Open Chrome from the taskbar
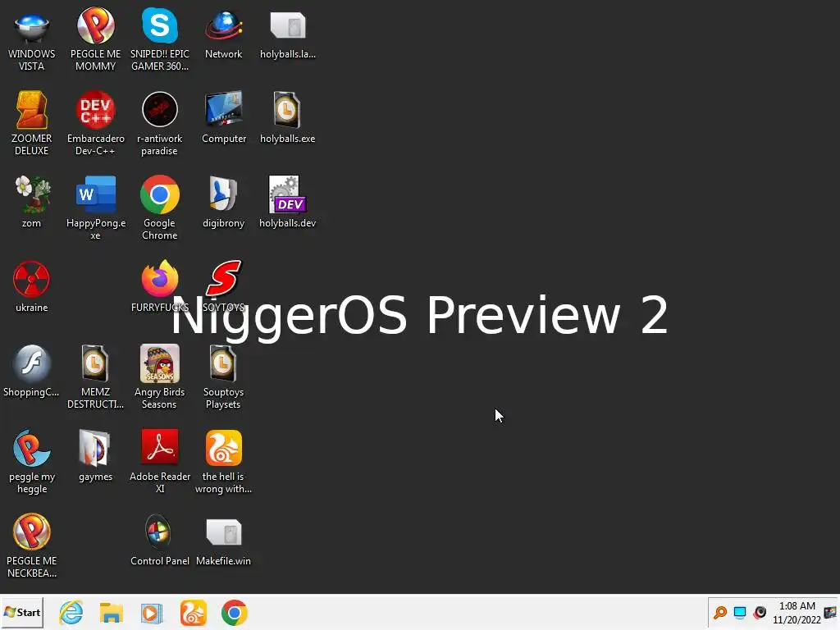Screen dimensions: 840x630 (x=234, y=613)
